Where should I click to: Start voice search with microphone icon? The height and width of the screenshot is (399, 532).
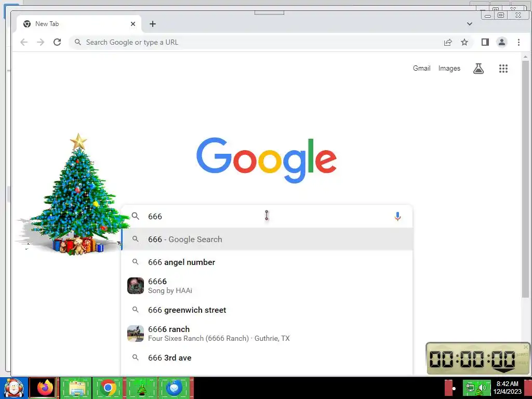[x=397, y=216]
